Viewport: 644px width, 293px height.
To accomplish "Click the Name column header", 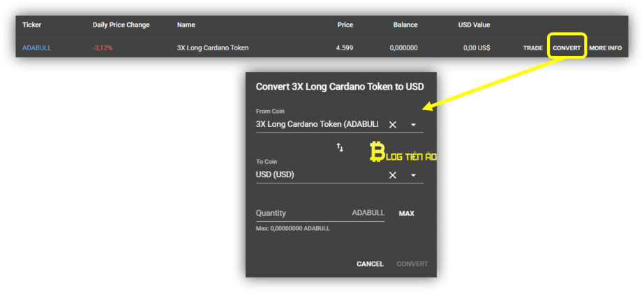I will click(x=186, y=25).
